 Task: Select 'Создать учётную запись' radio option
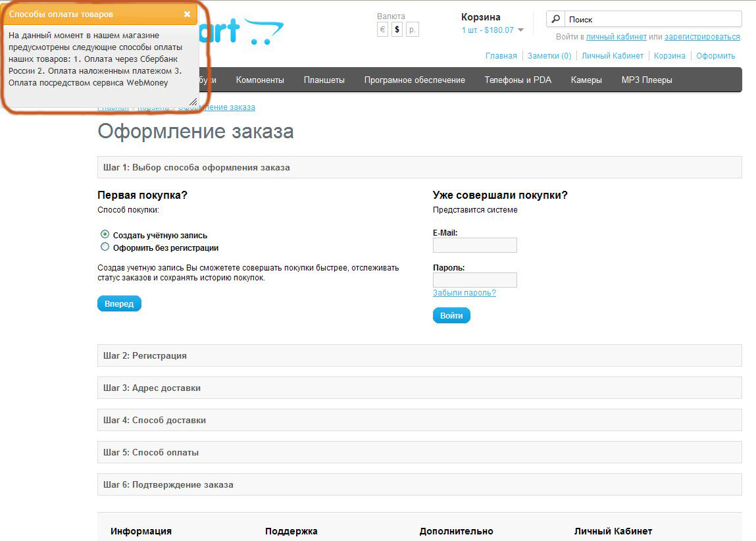tap(105, 234)
